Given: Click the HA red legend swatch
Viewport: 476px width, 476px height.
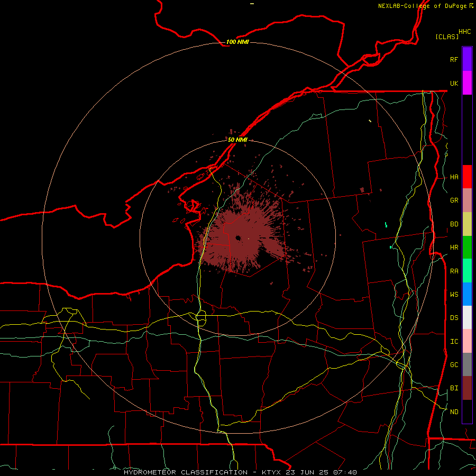Looking at the screenshot, I should click(467, 177).
